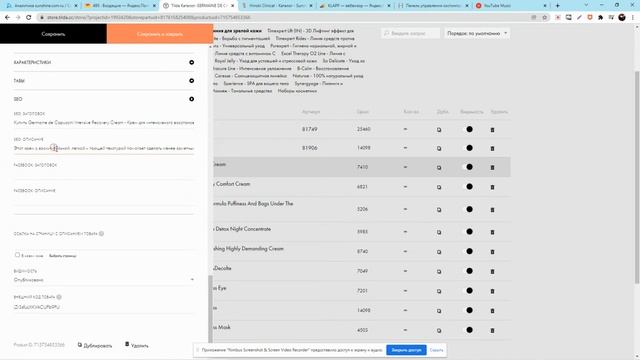Delete the product priced 4505
This screenshot has width=640, height=360.
tap(492, 330)
